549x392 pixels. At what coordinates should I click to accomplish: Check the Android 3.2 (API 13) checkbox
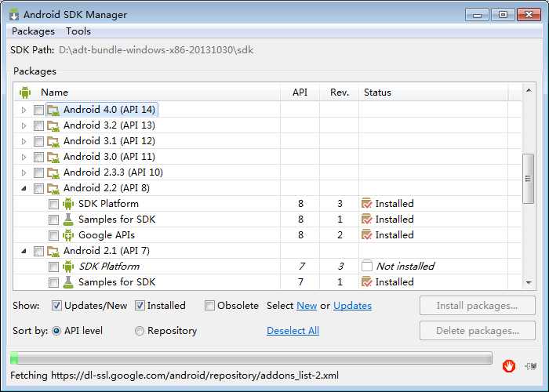(38, 126)
